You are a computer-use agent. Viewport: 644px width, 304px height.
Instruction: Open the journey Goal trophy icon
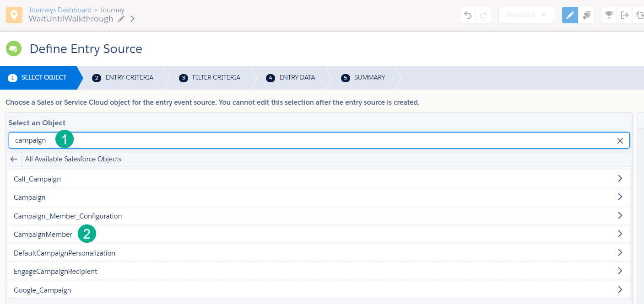[x=609, y=15]
